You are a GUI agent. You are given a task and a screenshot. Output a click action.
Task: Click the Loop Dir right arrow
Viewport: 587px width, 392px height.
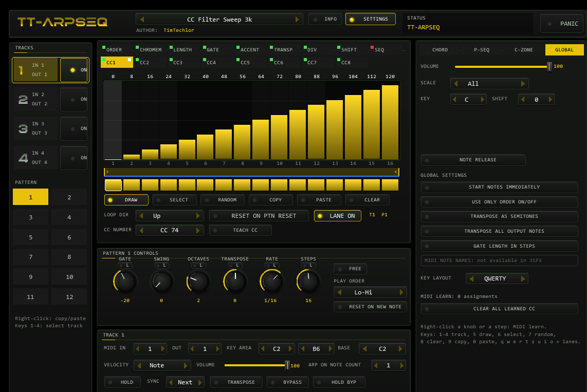[x=198, y=215]
